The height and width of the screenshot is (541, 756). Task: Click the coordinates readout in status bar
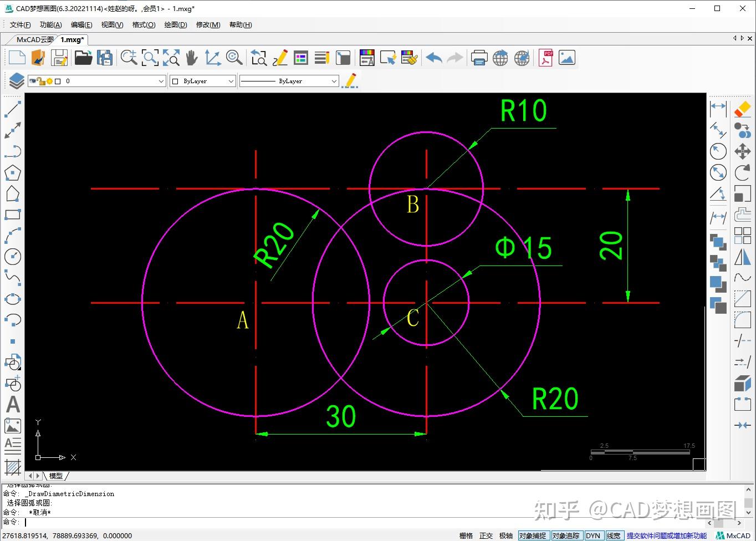tap(68, 535)
